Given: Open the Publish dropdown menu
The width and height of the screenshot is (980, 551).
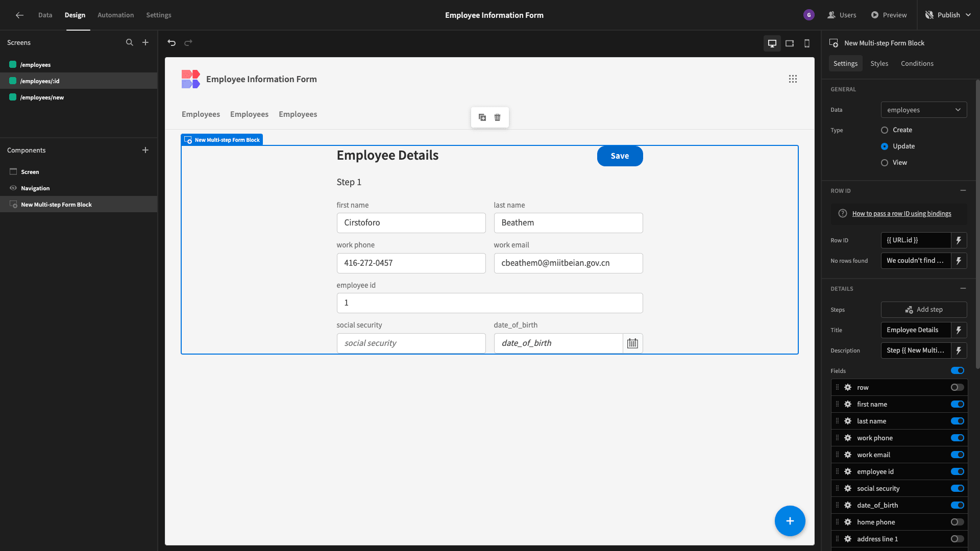Looking at the screenshot, I should coord(948,15).
